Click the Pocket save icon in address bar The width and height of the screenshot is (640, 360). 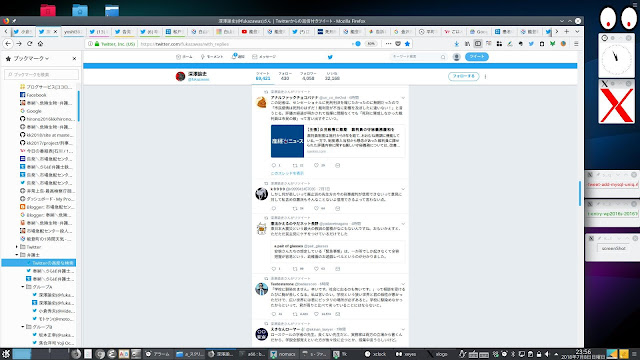point(398,44)
